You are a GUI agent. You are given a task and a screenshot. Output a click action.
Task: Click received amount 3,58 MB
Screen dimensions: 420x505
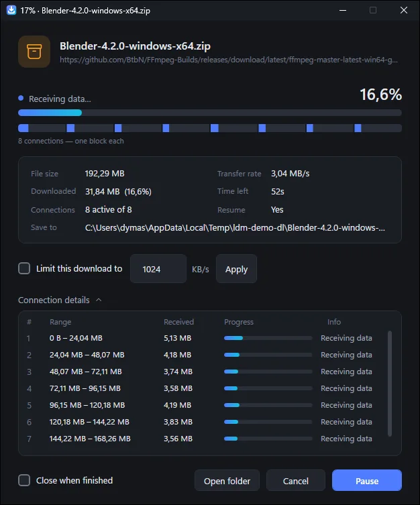[178, 388]
